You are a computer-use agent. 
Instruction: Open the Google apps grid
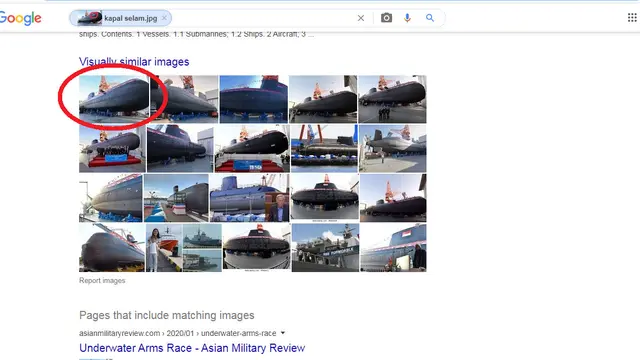[x=632, y=18]
